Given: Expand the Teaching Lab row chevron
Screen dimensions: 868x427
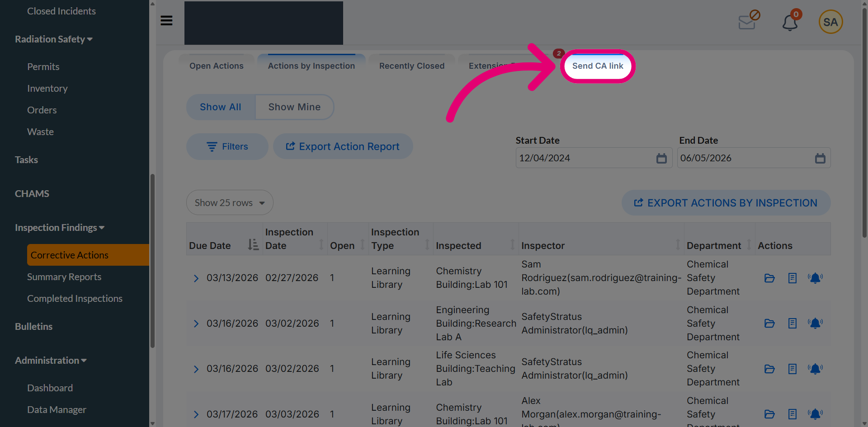Looking at the screenshot, I should [196, 369].
